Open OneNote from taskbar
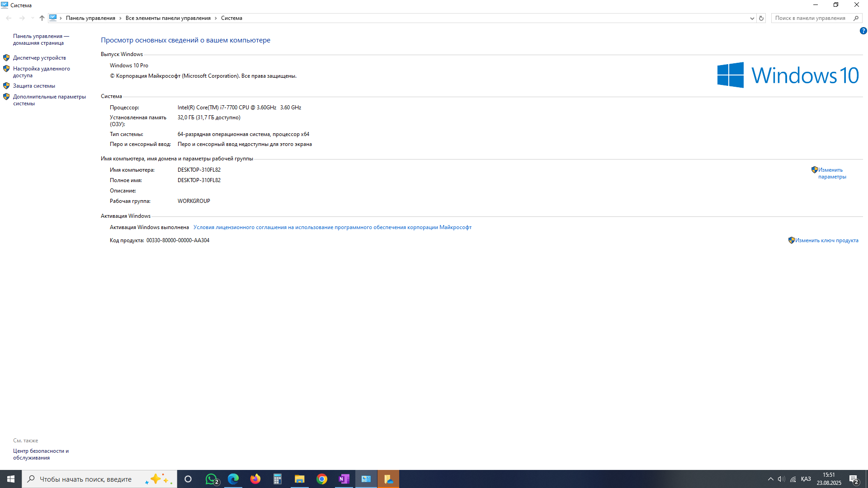 coord(344,479)
